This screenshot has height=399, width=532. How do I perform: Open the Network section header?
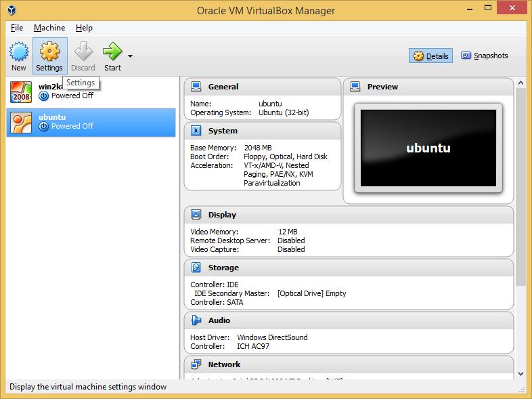349,364
